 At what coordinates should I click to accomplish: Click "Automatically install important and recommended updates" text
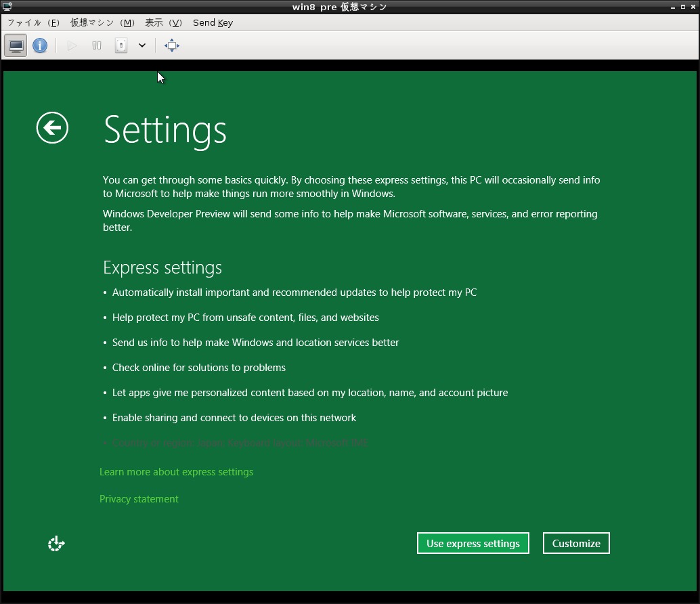coord(294,293)
